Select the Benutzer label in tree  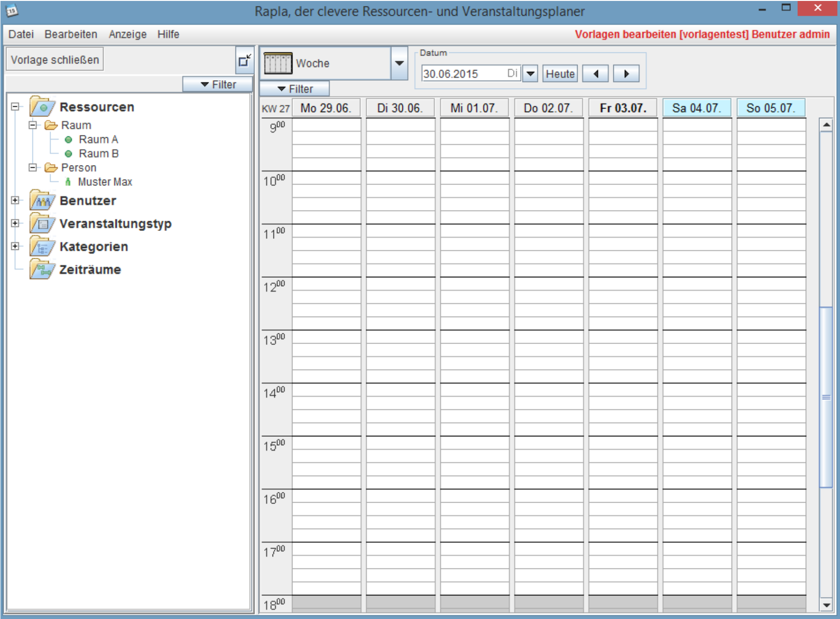click(88, 200)
